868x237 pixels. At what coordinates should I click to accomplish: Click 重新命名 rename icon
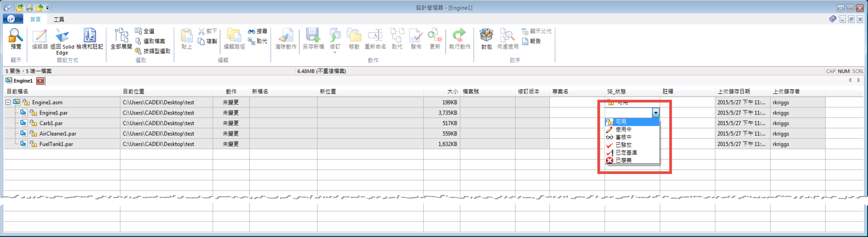pos(375,35)
